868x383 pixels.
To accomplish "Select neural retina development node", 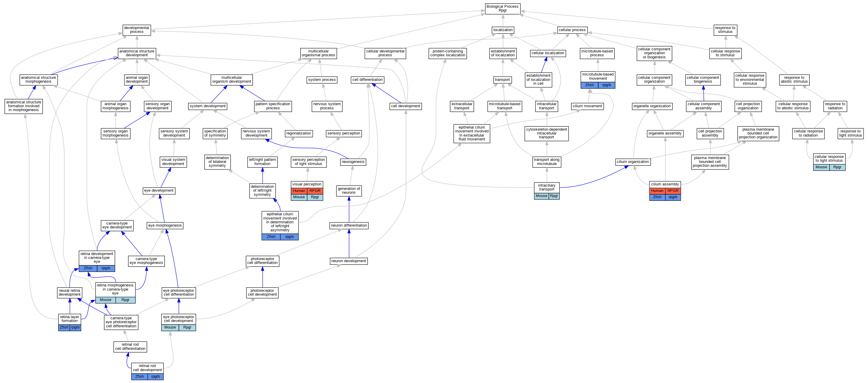I will click(x=69, y=293).
